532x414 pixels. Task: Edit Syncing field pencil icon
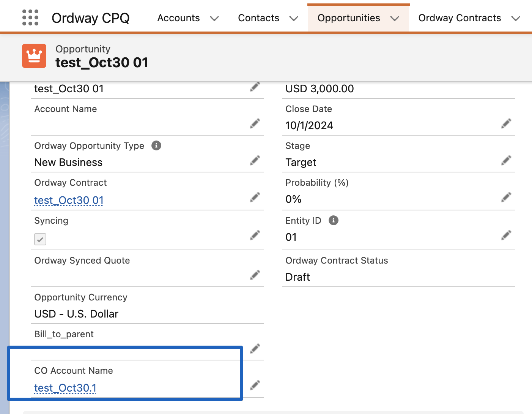[x=255, y=235]
